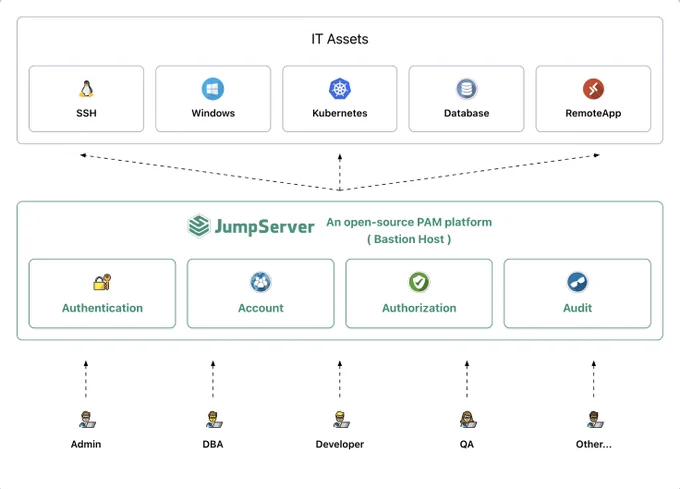This screenshot has width=680, height=489.
Task: Select the Authorization label
Action: tap(419, 308)
